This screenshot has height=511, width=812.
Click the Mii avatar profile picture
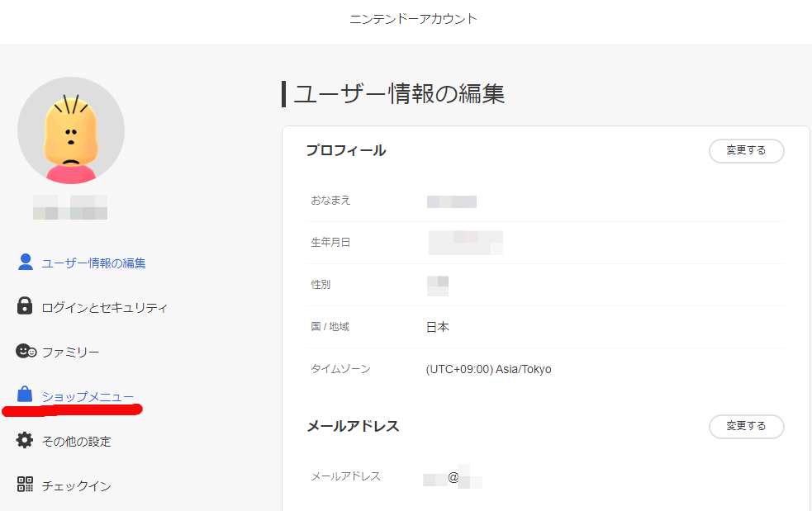(71, 130)
